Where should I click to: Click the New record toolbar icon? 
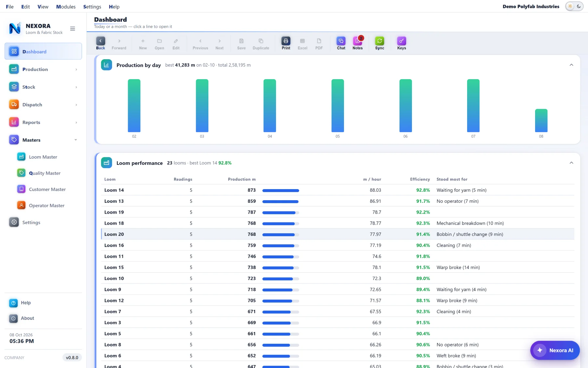(x=143, y=41)
